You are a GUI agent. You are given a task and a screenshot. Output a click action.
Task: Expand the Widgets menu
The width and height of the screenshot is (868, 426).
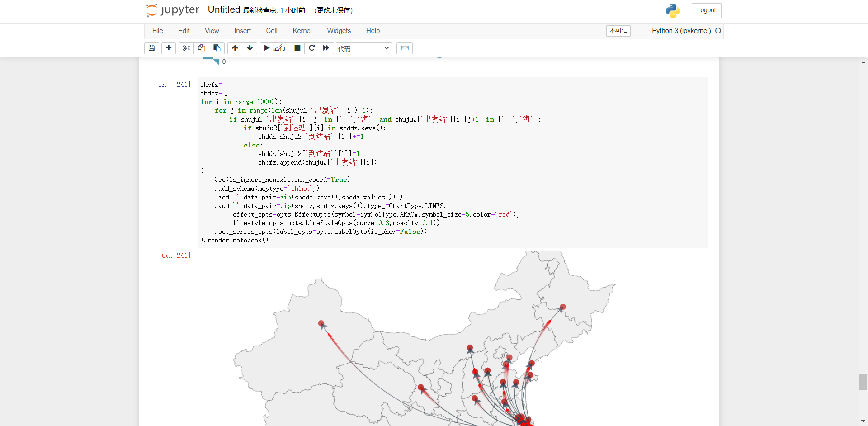[339, 31]
